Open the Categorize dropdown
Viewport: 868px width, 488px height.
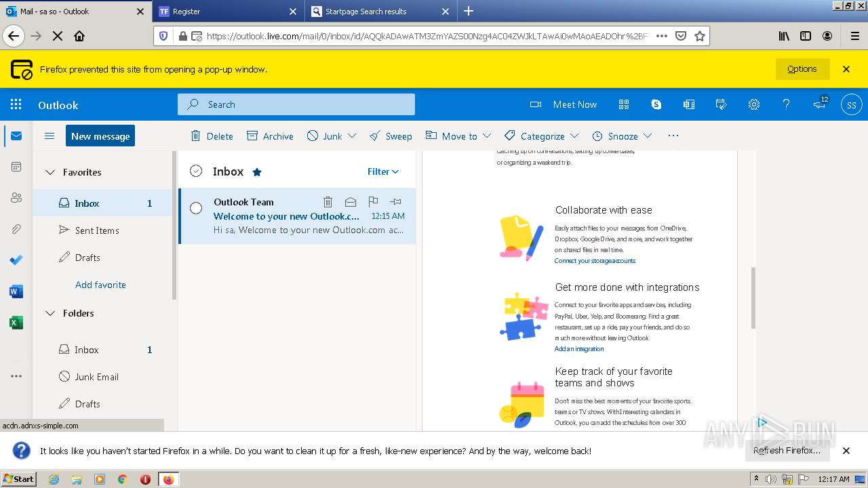click(541, 136)
